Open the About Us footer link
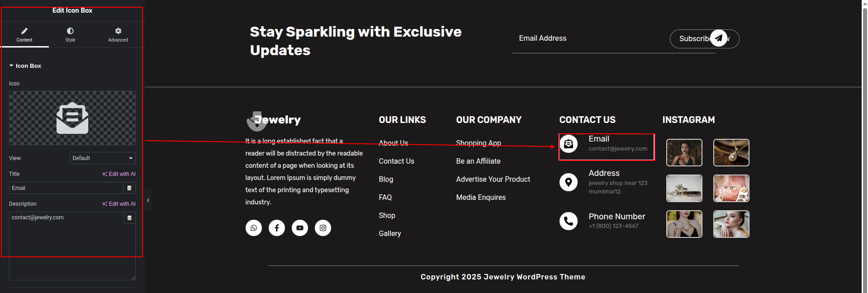 394,143
